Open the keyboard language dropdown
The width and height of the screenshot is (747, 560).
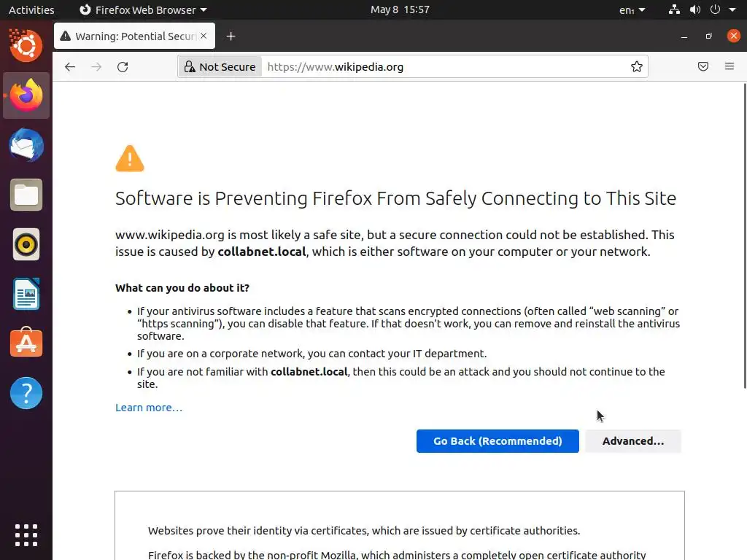tap(632, 10)
